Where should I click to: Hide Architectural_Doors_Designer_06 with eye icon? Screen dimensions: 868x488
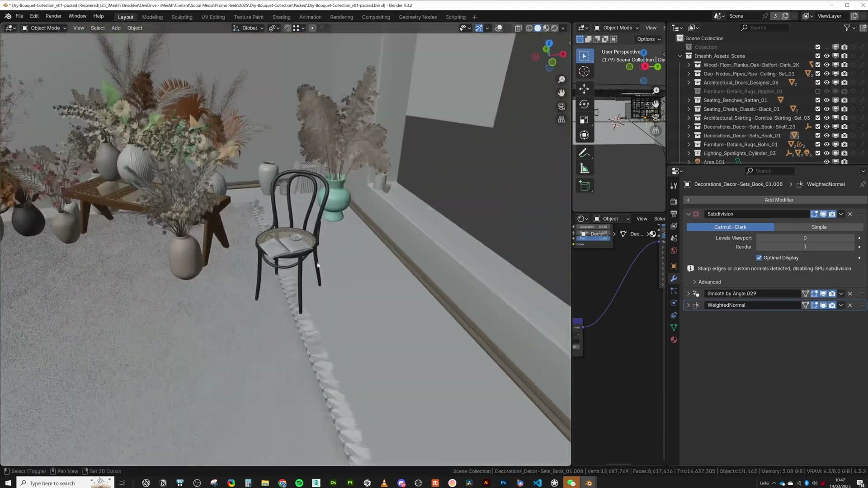(826, 83)
